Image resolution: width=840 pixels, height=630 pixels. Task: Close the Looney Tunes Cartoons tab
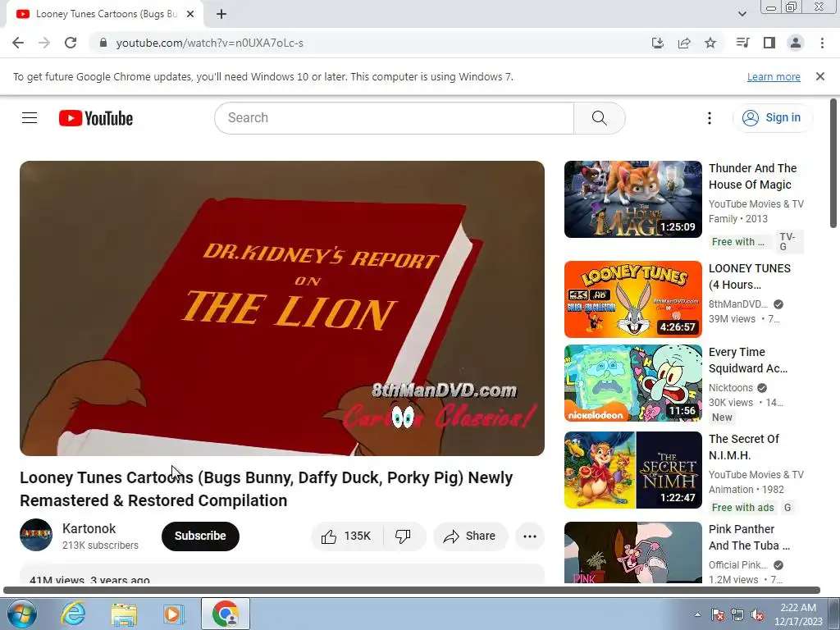click(190, 14)
